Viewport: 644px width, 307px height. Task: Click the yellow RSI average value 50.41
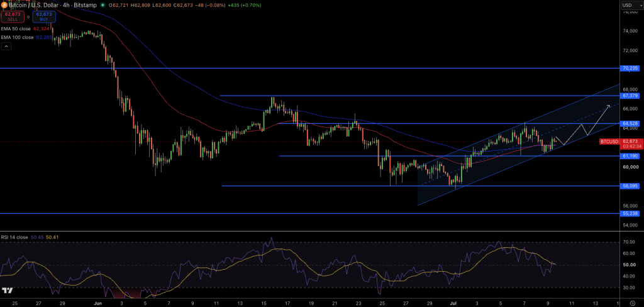52,237
